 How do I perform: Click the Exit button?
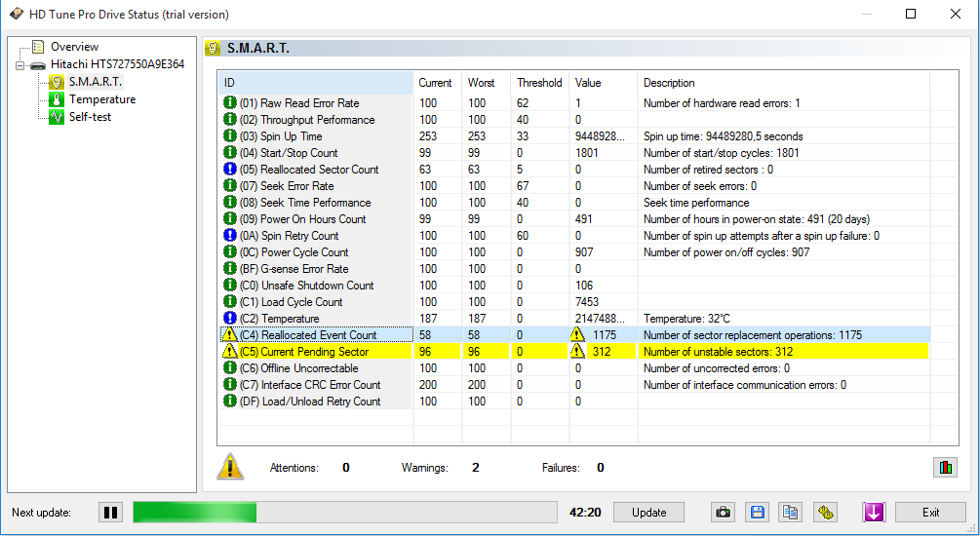pos(930,513)
